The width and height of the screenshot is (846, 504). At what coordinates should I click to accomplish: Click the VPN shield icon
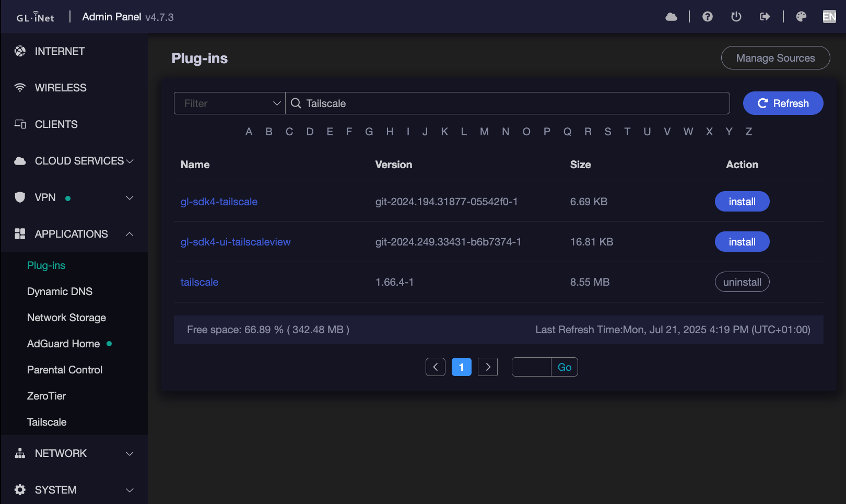pos(20,197)
